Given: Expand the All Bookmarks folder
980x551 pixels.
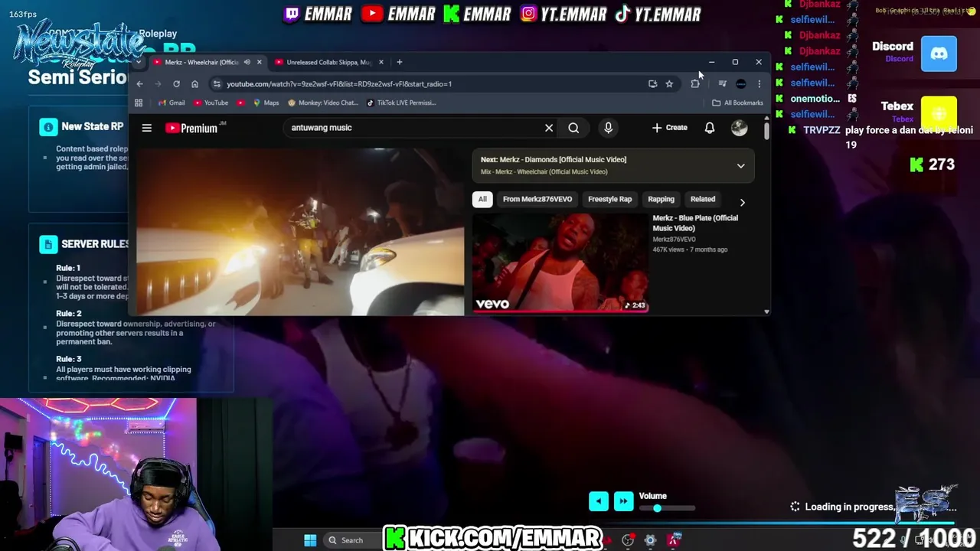Looking at the screenshot, I should point(737,103).
